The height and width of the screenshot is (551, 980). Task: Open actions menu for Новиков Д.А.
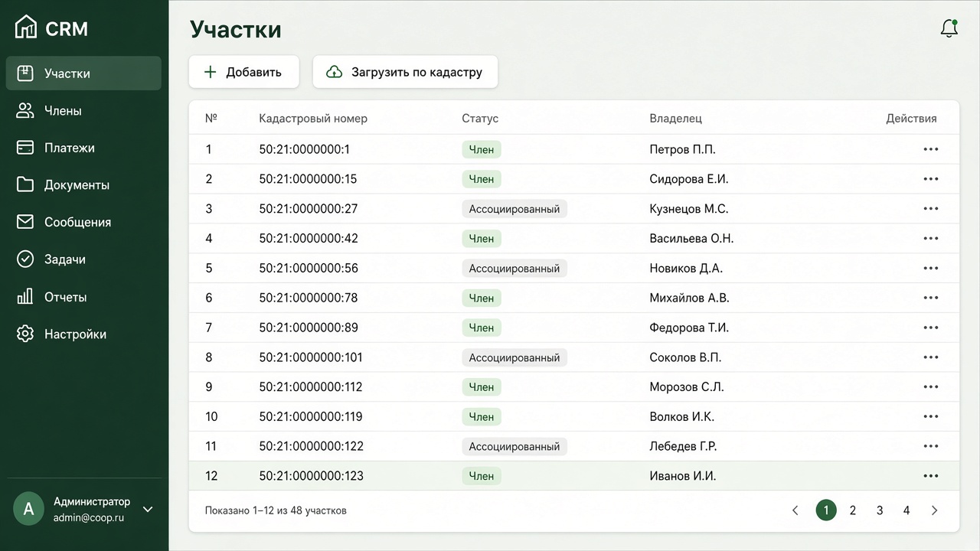click(931, 269)
